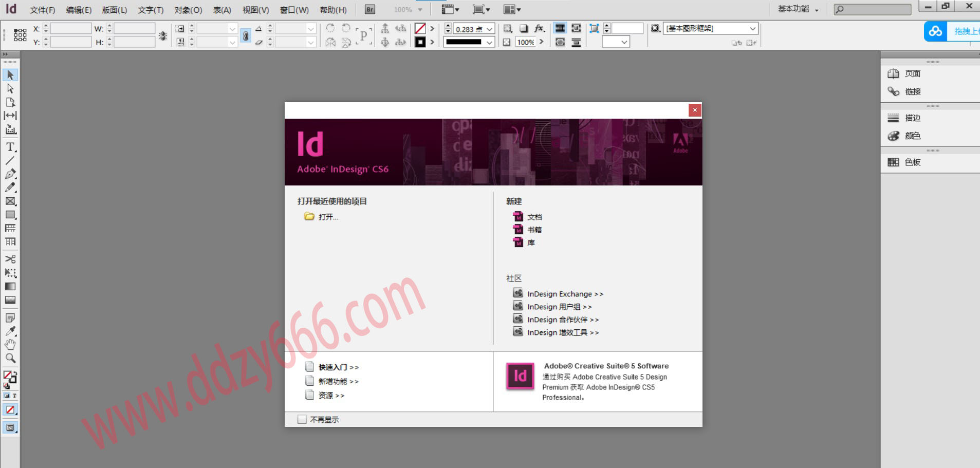The image size is (980, 468).
Task: Select the Note tool
Action: (10, 318)
